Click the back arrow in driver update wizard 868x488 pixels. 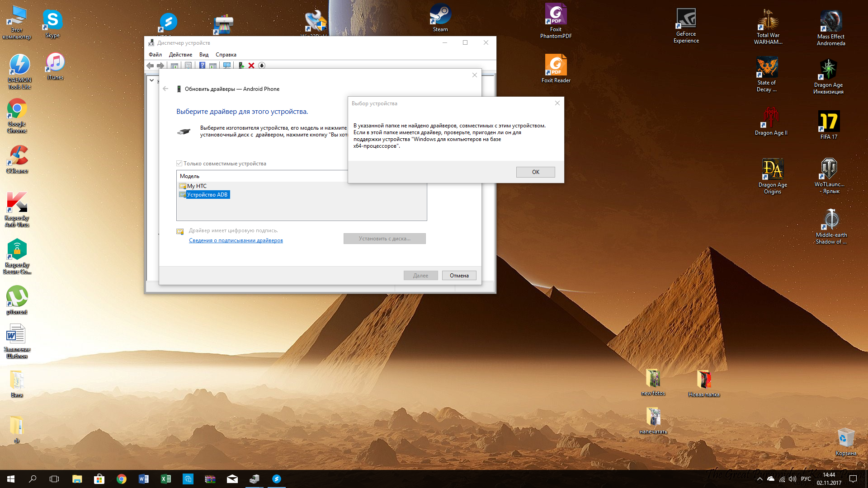(165, 89)
